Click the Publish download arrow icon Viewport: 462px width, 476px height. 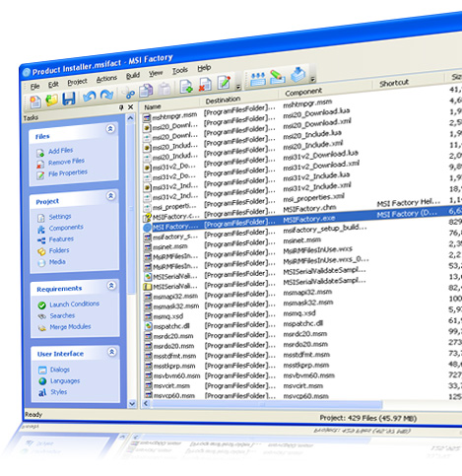(298, 75)
